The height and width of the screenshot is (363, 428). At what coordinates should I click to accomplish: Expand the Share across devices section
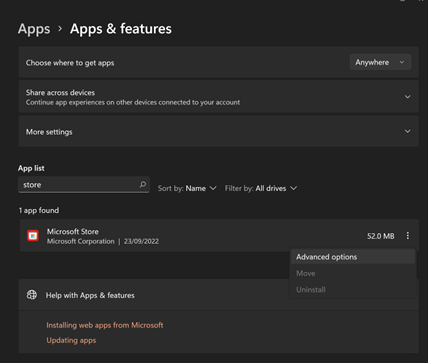click(x=407, y=97)
